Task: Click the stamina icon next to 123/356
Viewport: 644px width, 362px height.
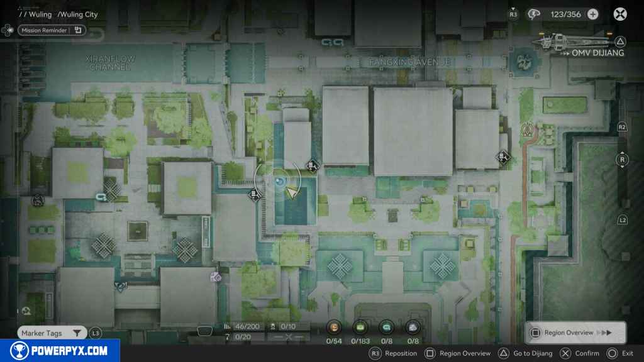Action: pyautogui.click(x=535, y=14)
